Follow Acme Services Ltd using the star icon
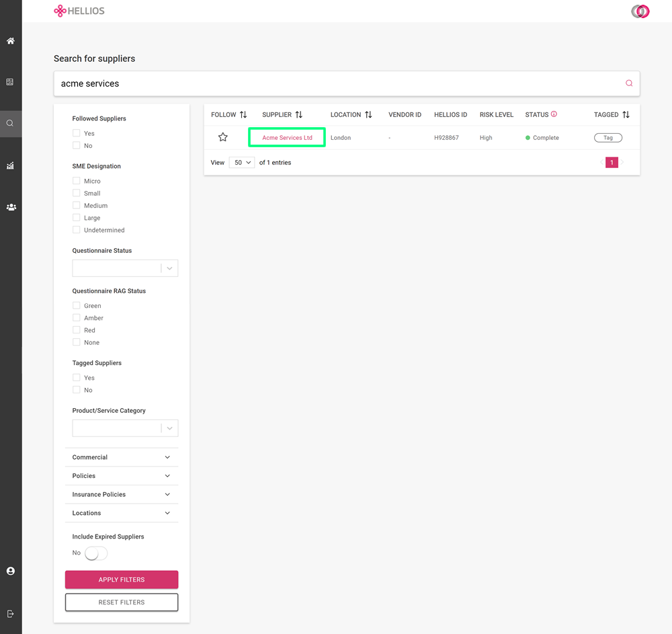 point(222,137)
